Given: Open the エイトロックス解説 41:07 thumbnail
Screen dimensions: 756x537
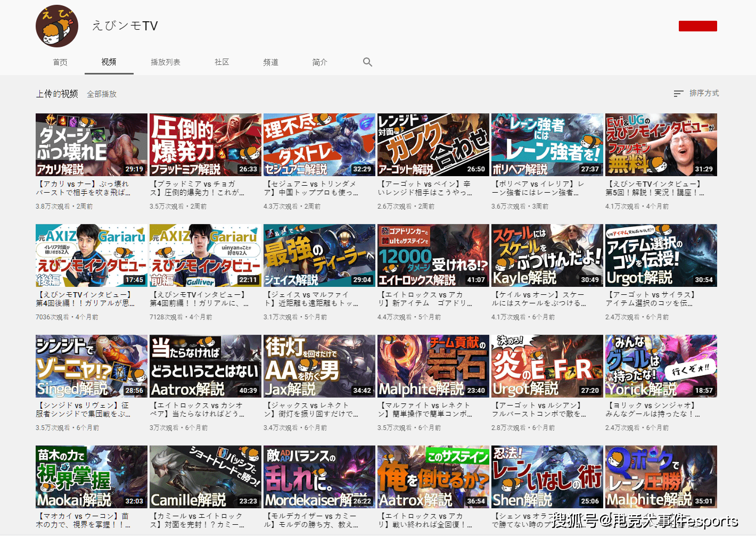Looking at the screenshot, I should [x=433, y=255].
